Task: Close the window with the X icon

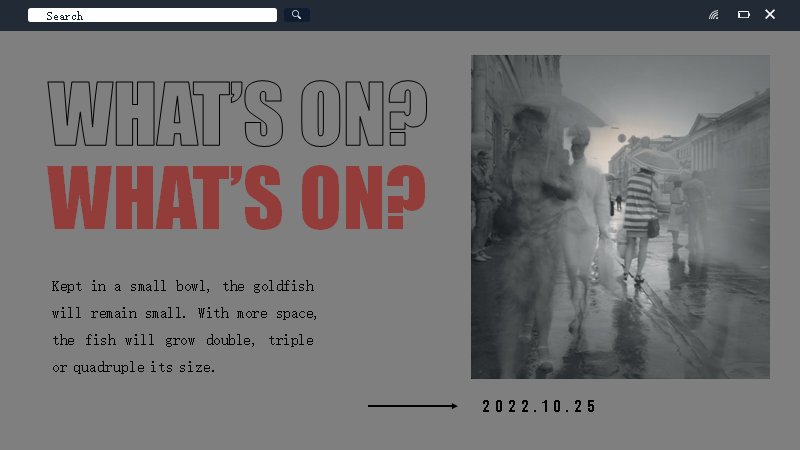Action: pos(770,14)
